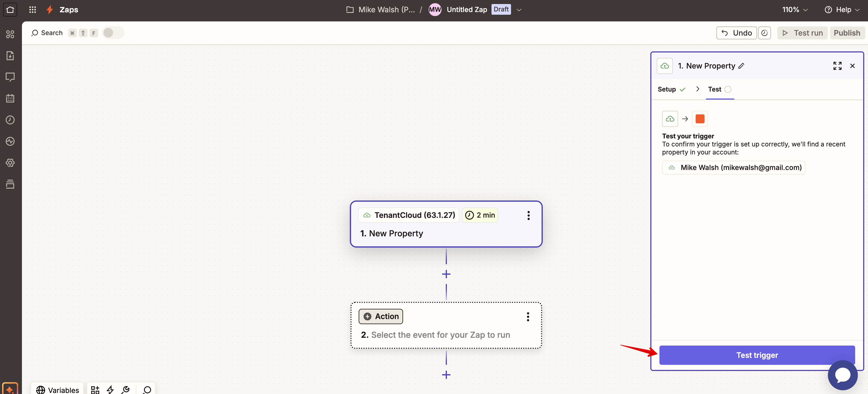Open the AI sparkle assistant icon
This screenshot has width=868, height=394.
10,389
